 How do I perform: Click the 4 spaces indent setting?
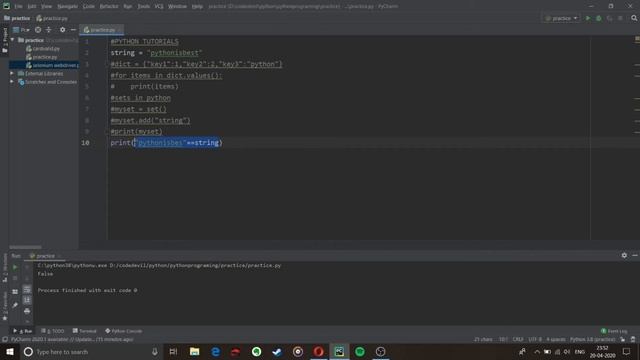(556, 340)
